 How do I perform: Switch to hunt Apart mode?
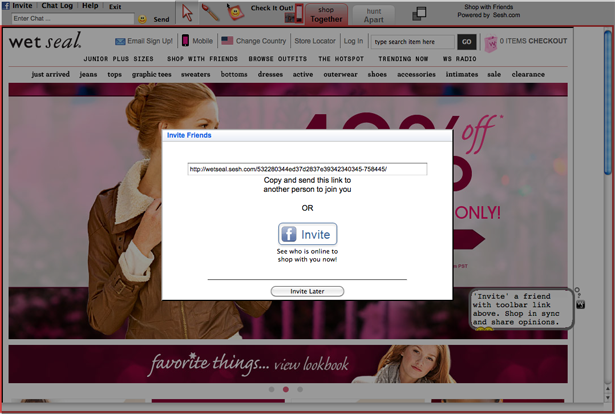click(373, 16)
